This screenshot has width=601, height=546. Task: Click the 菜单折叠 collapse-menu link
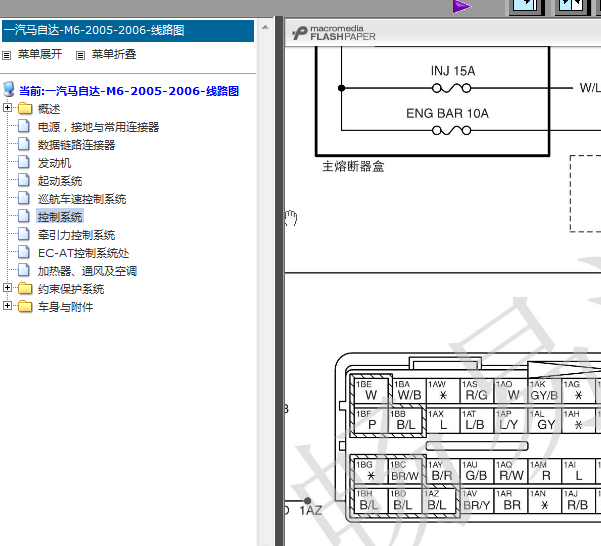pyautogui.click(x=114, y=54)
